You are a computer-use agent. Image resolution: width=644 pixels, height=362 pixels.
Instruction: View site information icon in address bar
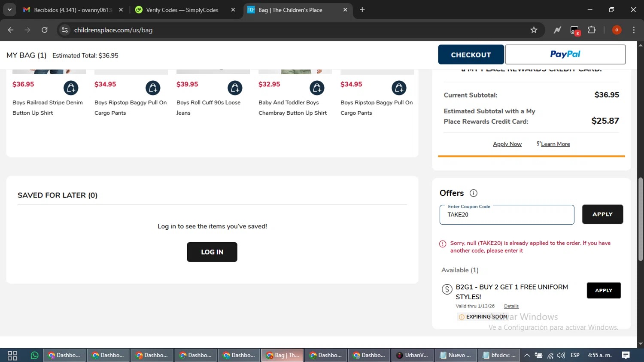65,30
